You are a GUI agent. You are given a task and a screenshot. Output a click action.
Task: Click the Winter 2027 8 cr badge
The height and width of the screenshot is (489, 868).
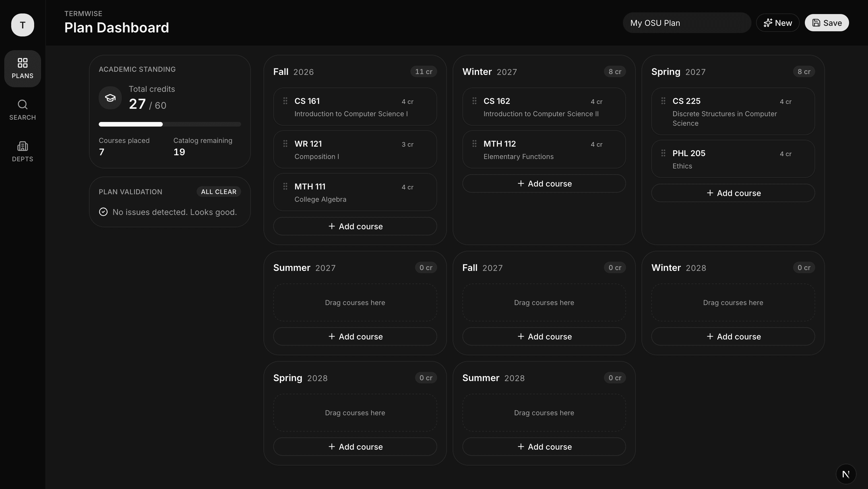click(x=615, y=72)
